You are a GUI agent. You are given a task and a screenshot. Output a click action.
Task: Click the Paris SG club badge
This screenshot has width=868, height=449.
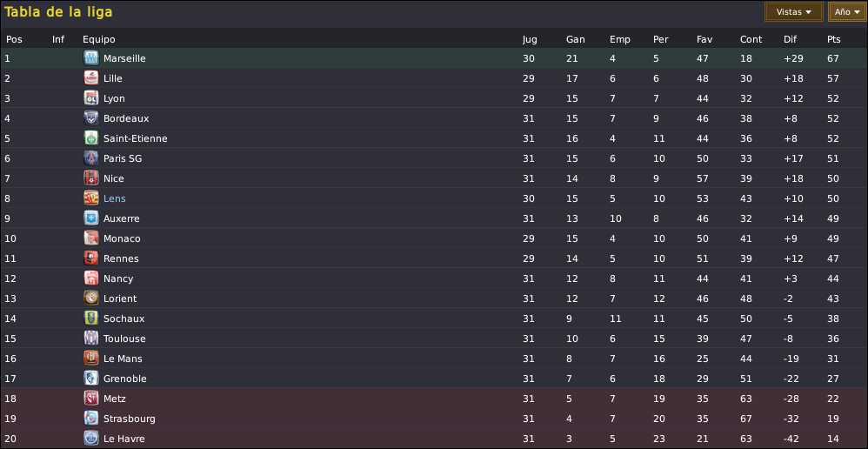point(90,158)
